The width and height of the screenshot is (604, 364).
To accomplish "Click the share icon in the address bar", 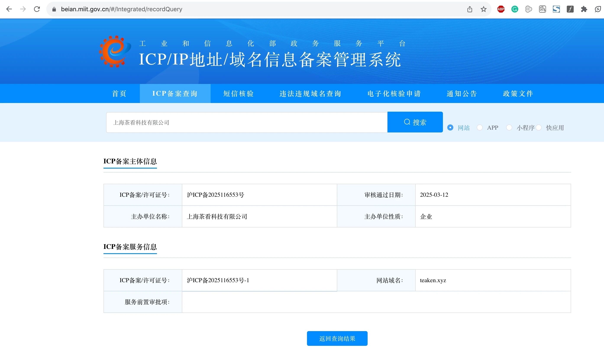I will [x=469, y=9].
